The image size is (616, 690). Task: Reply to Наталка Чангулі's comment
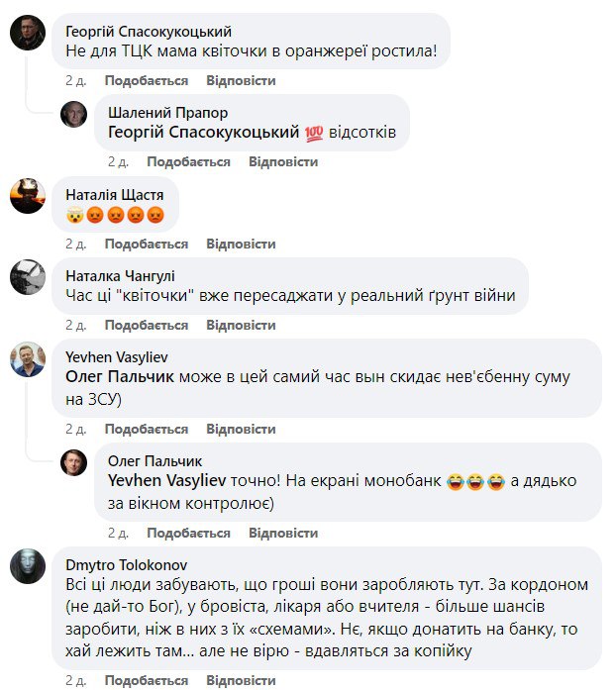pos(241,325)
